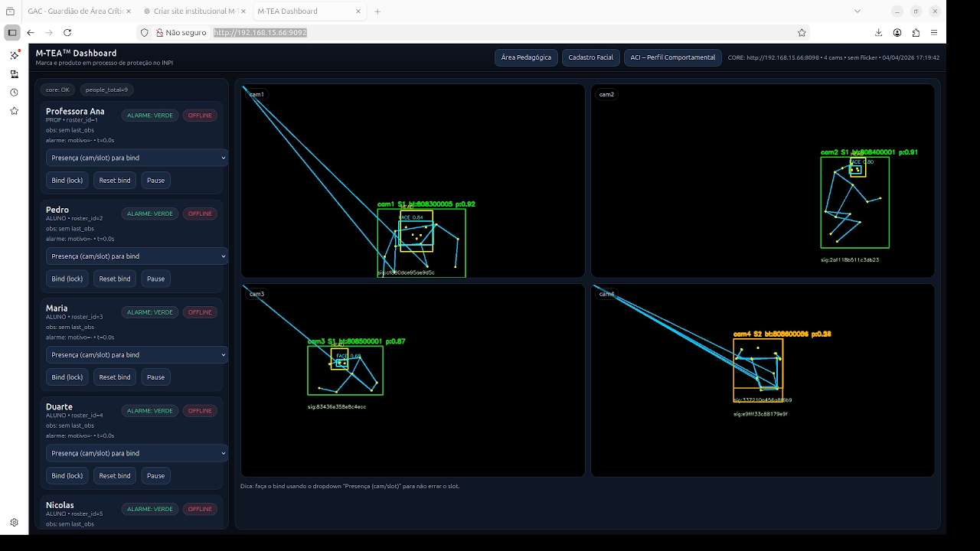The image size is (980, 551).
Task: Pause Pedro's monitoring
Action: pyautogui.click(x=155, y=279)
